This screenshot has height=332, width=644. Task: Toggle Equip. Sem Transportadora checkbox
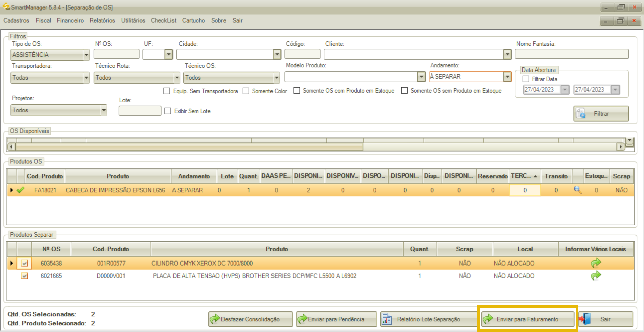click(167, 91)
